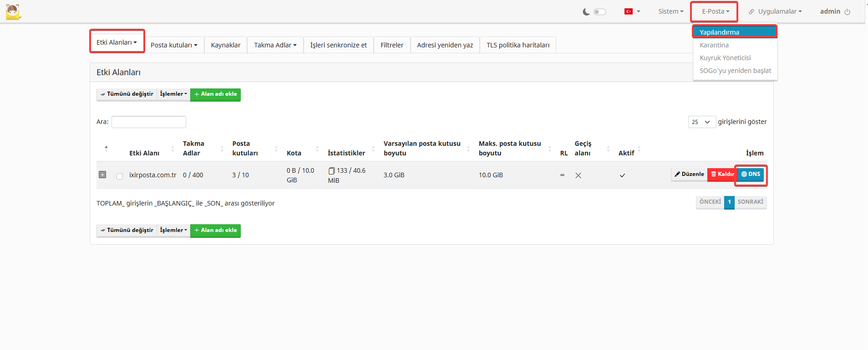Open DNS settings for ixirposta.com.tr
Viewport: 868px width, 350px height.
751,174
